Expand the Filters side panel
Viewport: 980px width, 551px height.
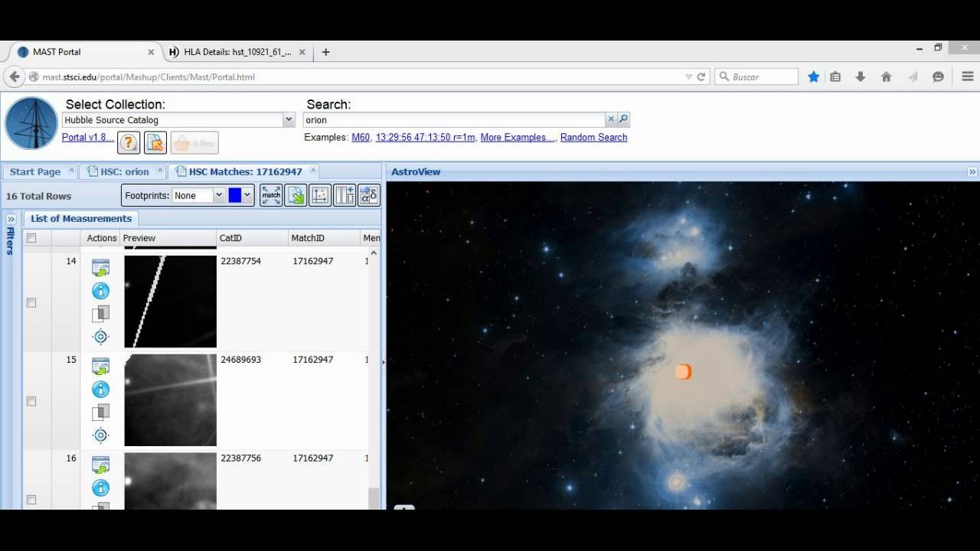[11, 219]
